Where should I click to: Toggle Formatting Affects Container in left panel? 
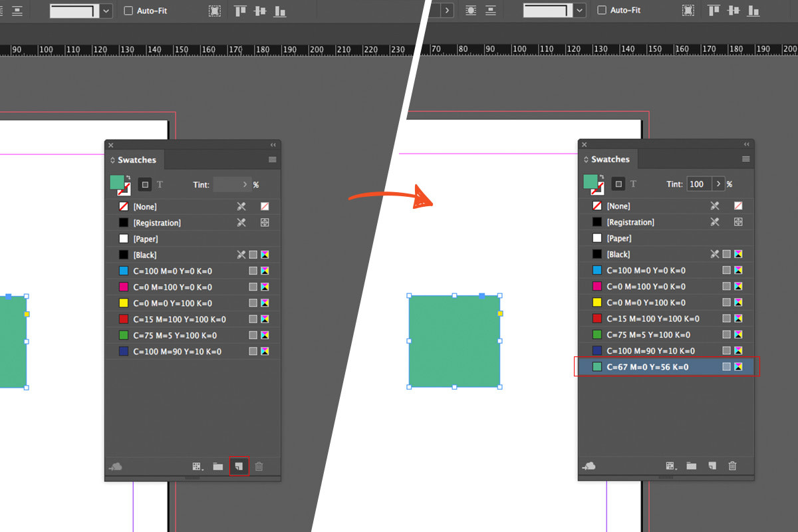pos(144,184)
